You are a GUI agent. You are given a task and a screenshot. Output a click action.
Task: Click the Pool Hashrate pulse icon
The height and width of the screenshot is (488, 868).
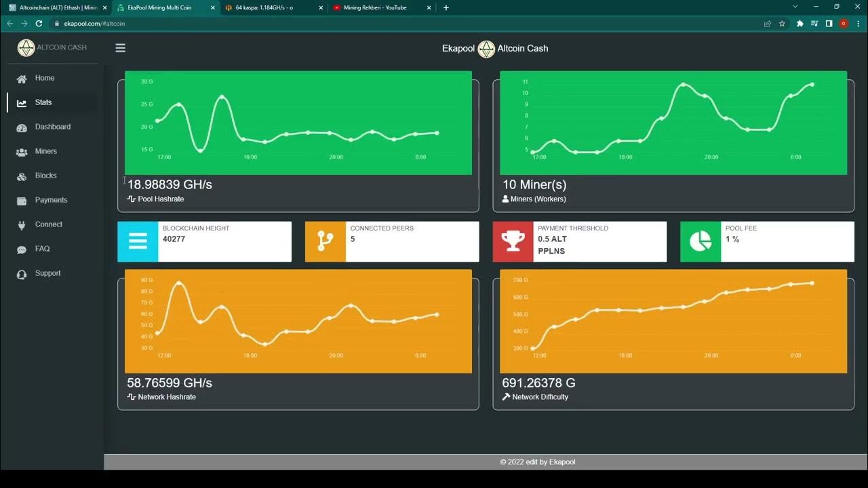coord(132,199)
